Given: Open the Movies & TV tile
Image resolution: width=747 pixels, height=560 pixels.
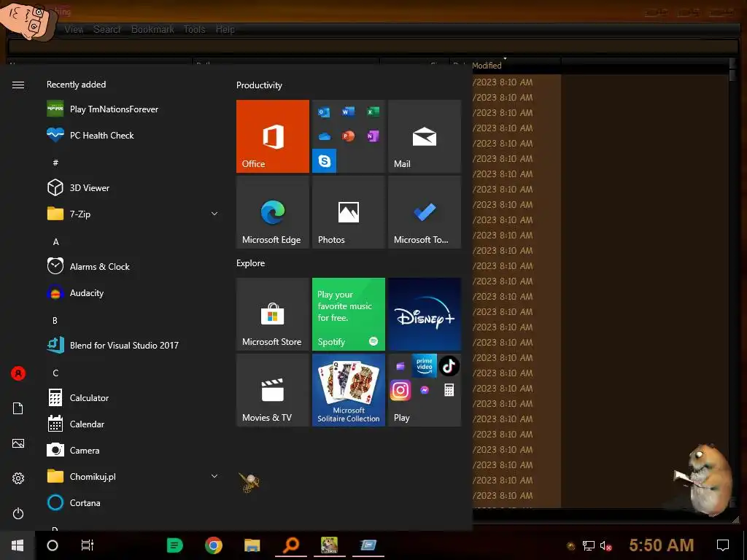Looking at the screenshot, I should click(273, 390).
